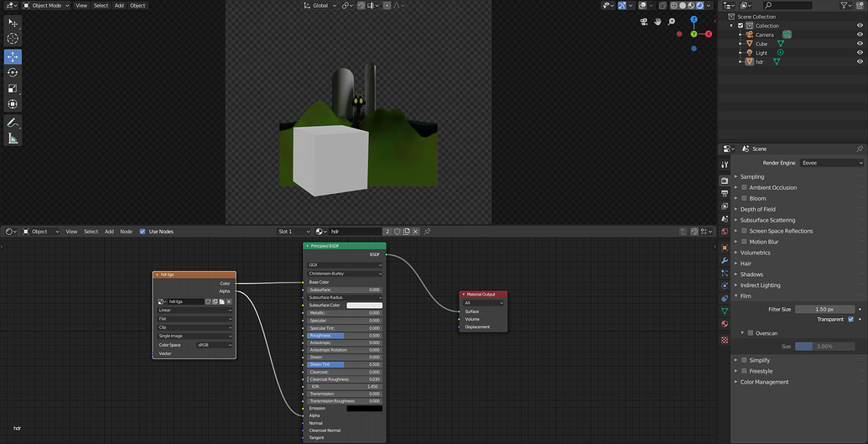Open the Tool properties tab
This screenshot has width=868, height=444.
tap(725, 165)
